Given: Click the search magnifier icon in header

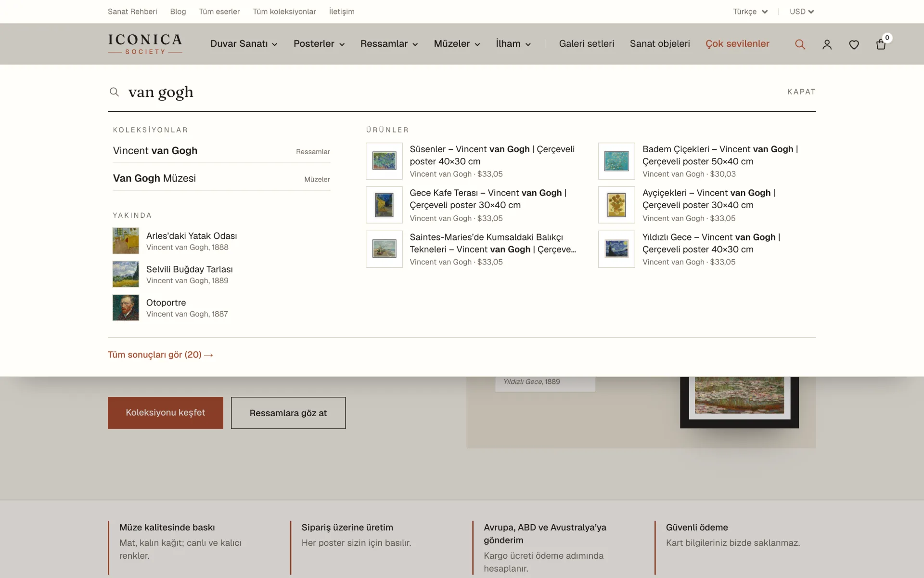Looking at the screenshot, I should (800, 44).
